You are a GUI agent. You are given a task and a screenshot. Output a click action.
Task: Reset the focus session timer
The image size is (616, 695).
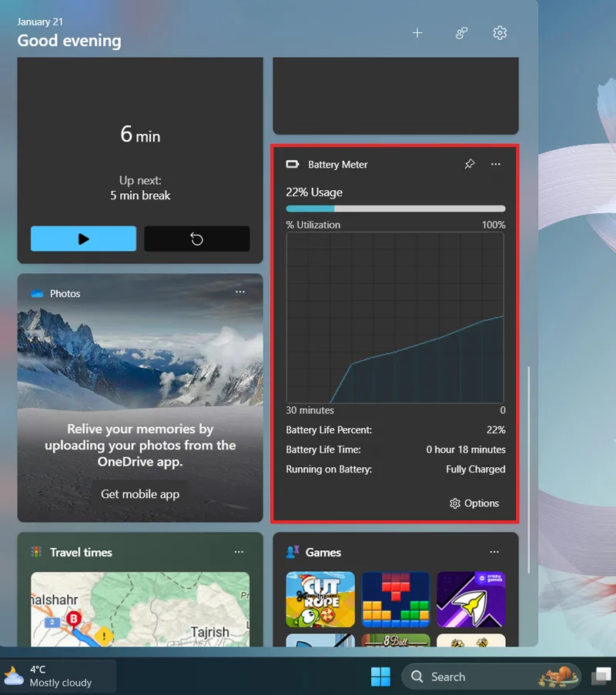click(x=197, y=239)
